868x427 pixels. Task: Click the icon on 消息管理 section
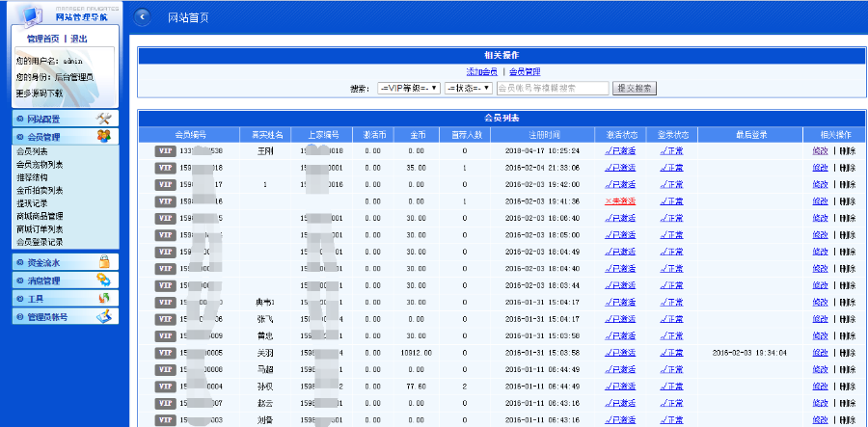pyautogui.click(x=103, y=280)
